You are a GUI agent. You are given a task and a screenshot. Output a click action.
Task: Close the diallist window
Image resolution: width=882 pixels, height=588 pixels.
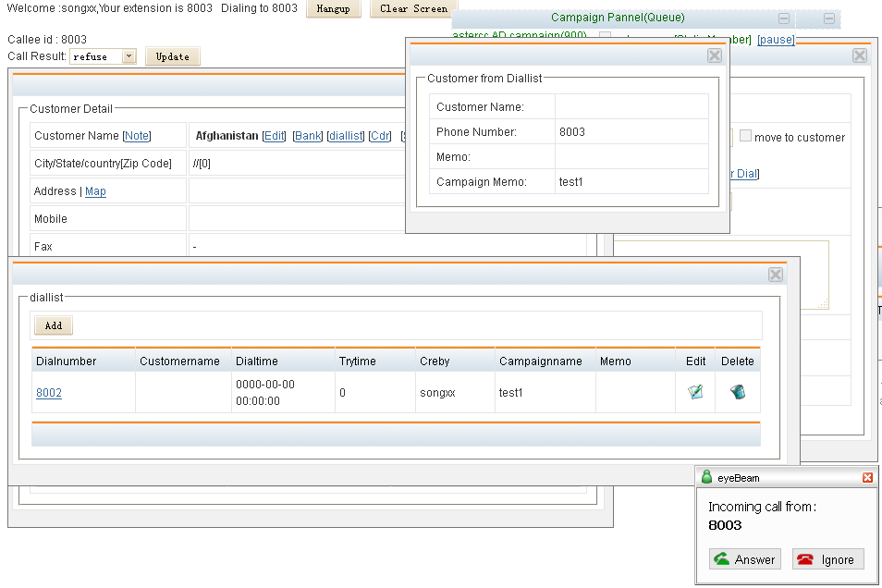[x=776, y=275]
